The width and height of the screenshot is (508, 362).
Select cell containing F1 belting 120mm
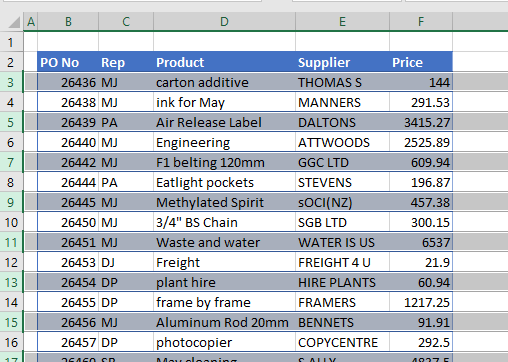(224, 162)
